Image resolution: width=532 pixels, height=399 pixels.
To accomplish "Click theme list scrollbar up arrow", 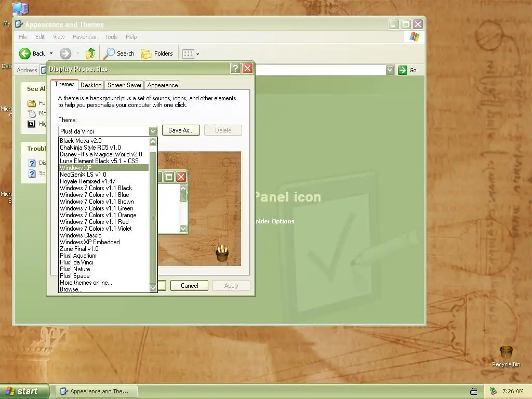I will coord(153,141).
